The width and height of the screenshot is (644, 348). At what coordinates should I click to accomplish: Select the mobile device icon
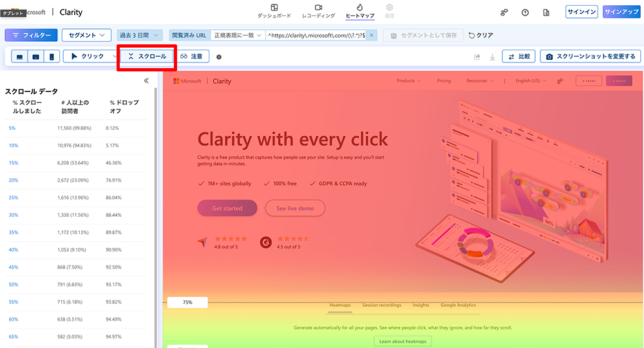pyautogui.click(x=52, y=57)
